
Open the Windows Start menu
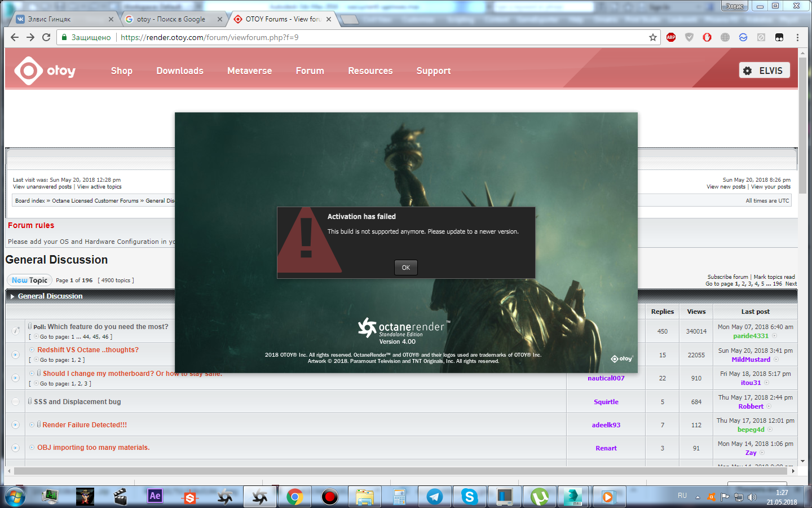click(15, 497)
